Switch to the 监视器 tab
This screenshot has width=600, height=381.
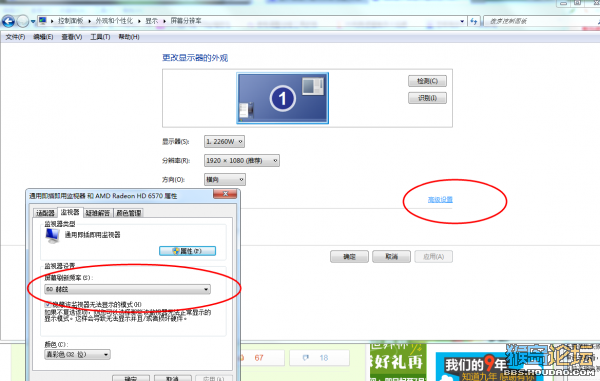[70, 212]
